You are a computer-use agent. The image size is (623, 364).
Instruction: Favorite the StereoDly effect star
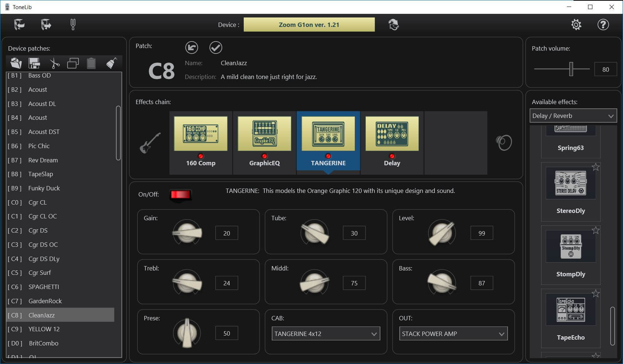coord(596,167)
